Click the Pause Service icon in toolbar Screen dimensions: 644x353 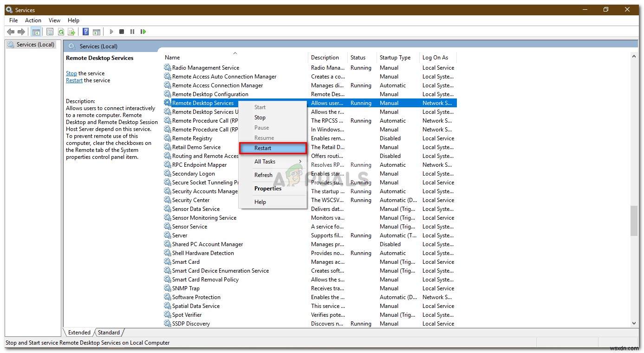click(132, 32)
